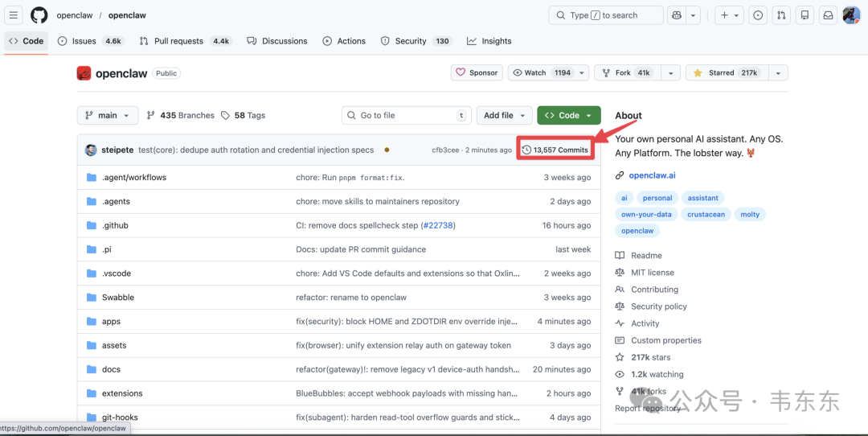Switch to the Code tab
The width and height of the screenshot is (868, 436).
click(x=26, y=41)
